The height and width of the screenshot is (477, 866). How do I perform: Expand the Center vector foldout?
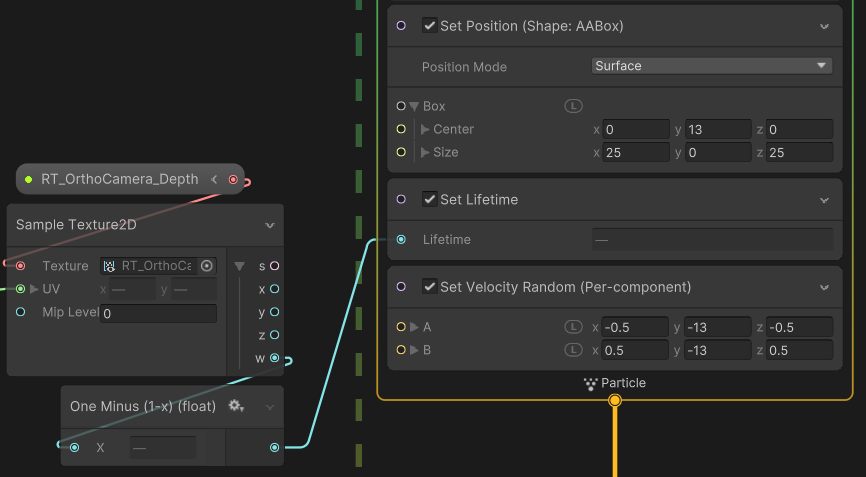pos(425,129)
